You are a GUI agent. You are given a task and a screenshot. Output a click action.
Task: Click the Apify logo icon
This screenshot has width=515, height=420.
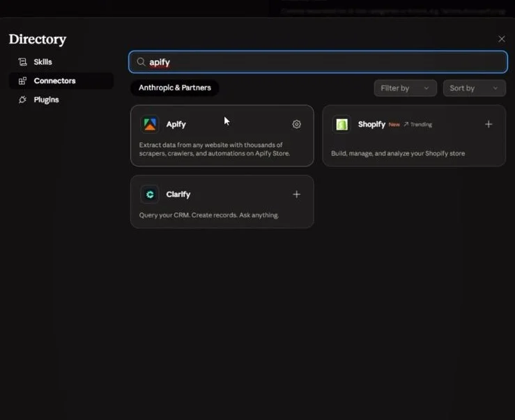pyautogui.click(x=150, y=124)
